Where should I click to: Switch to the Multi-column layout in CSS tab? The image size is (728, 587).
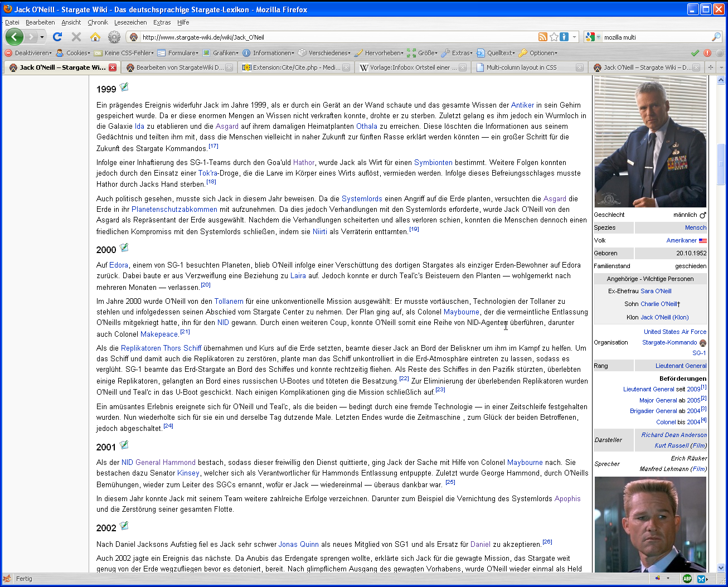pos(521,67)
